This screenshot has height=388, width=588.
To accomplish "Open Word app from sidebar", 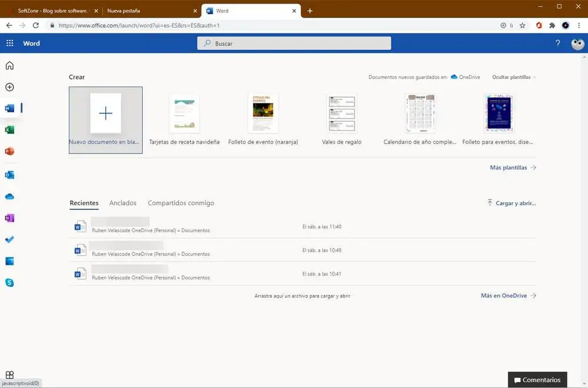I will click(x=10, y=108).
